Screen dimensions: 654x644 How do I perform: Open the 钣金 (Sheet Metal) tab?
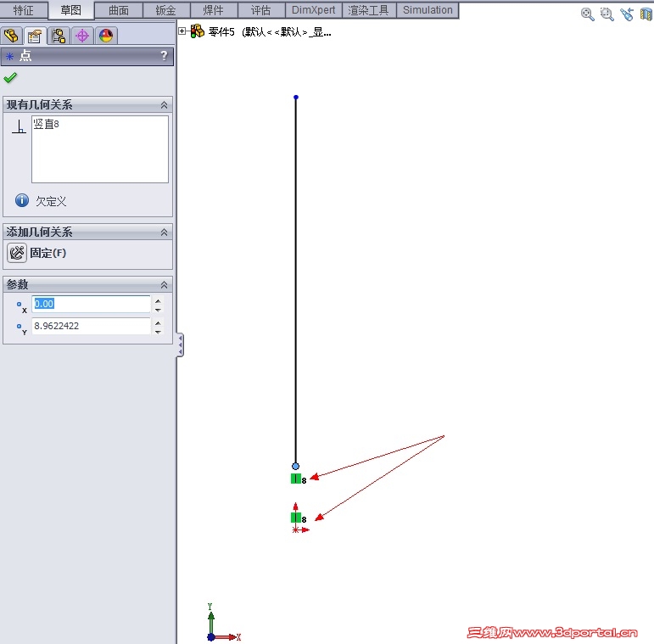click(166, 10)
